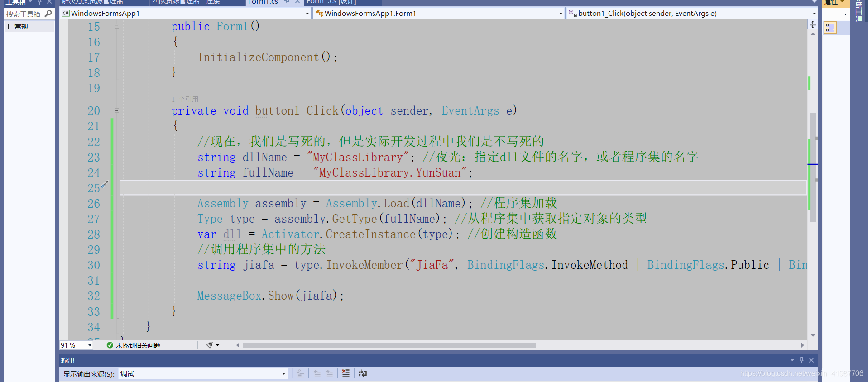Open the code cleanup dropdown arrow

[218, 345]
